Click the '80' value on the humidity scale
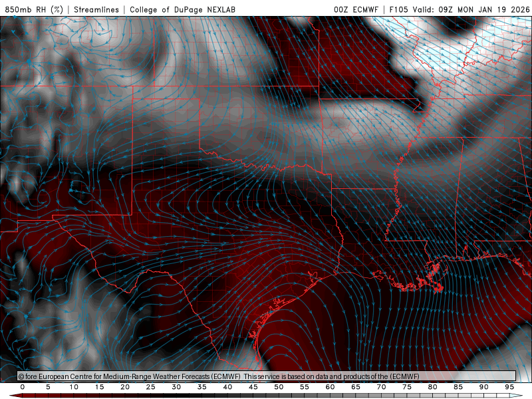The width and height of the screenshot is (532, 399). tap(433, 387)
